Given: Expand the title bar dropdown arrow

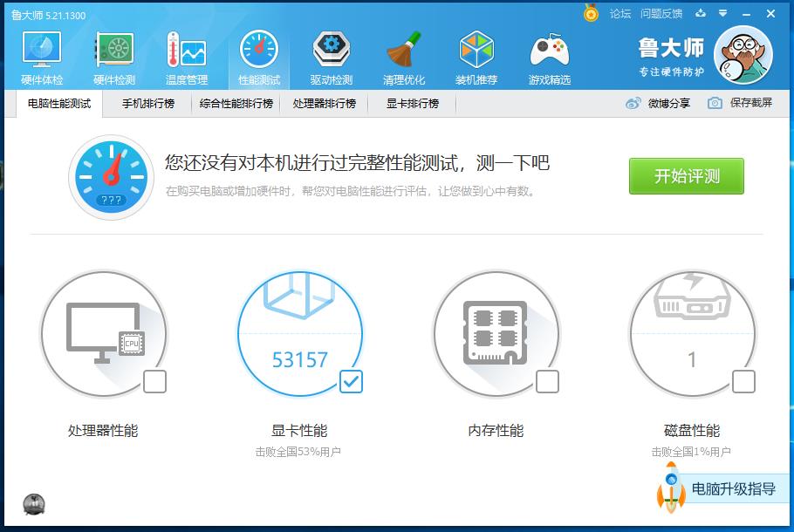Looking at the screenshot, I should (721, 13).
